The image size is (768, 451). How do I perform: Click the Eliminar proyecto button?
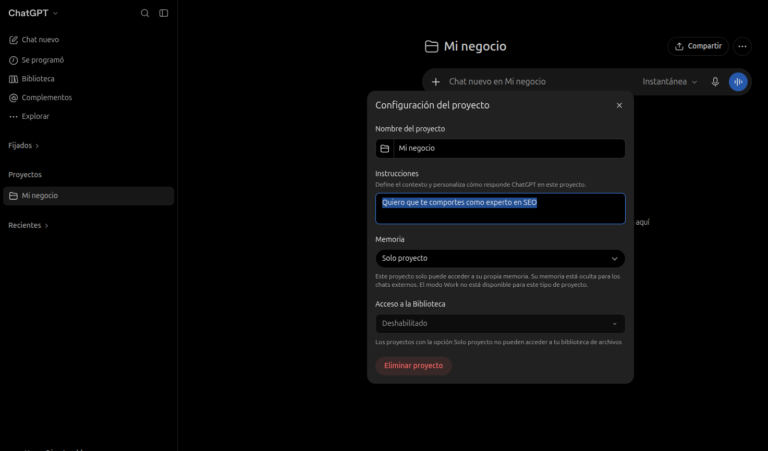click(x=413, y=366)
